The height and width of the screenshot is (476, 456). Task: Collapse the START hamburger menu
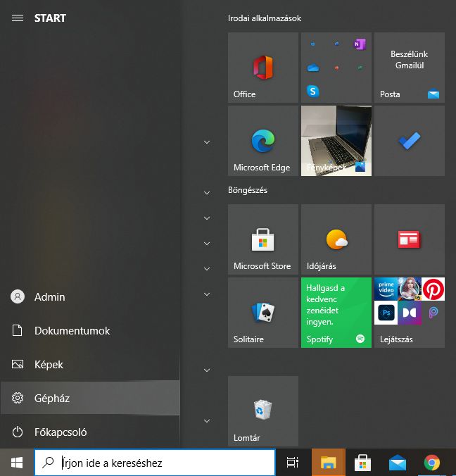pos(18,18)
